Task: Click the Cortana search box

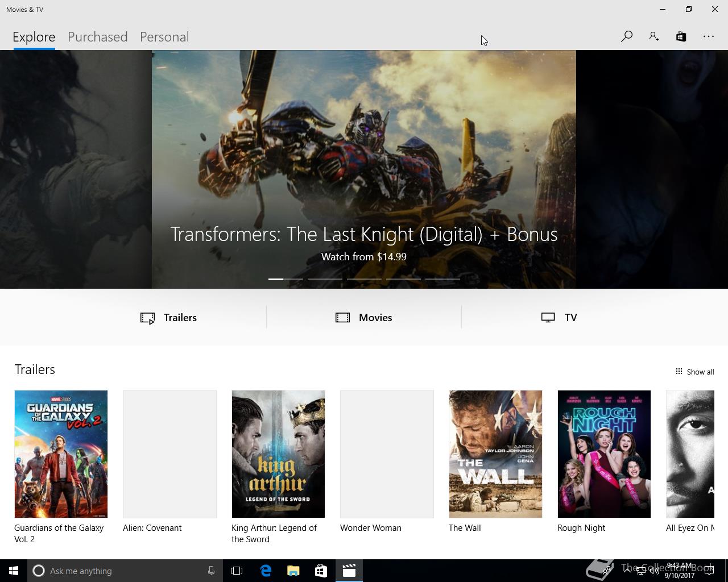Action: [x=124, y=571]
